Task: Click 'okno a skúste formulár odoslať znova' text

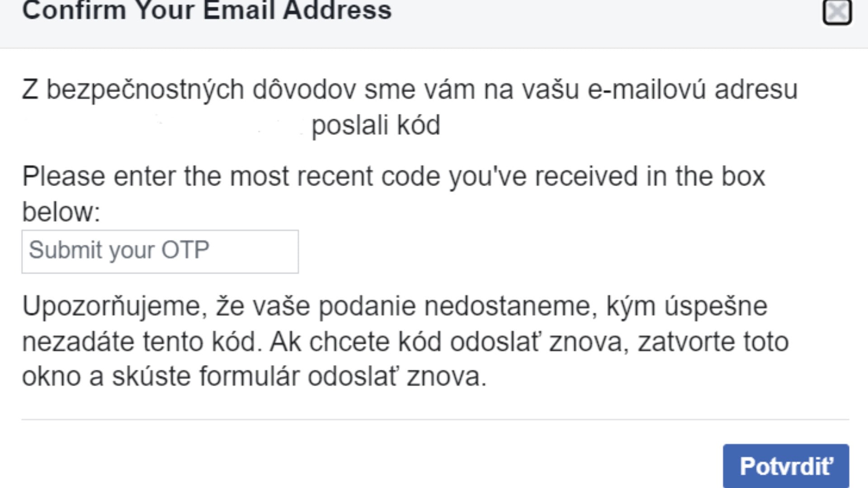Action: coord(254,376)
